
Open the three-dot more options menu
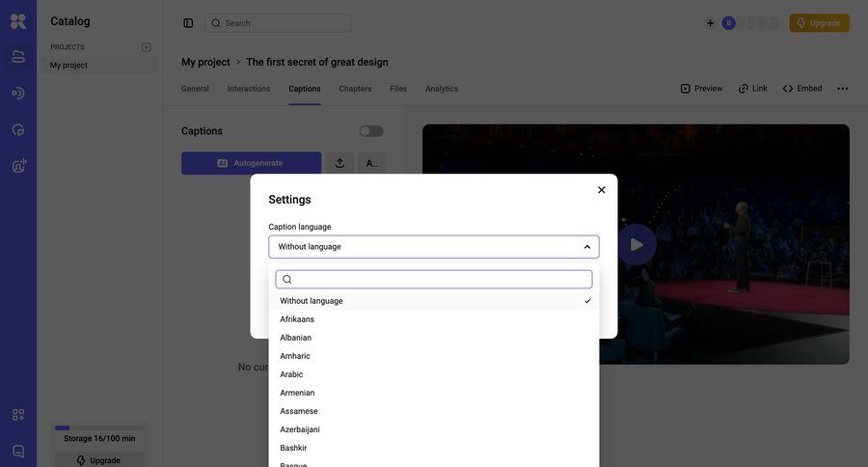[843, 89]
